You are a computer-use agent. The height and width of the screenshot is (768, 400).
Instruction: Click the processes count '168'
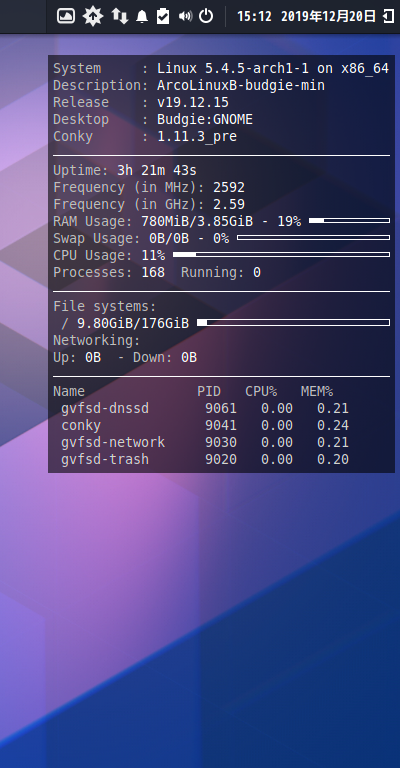click(x=153, y=272)
